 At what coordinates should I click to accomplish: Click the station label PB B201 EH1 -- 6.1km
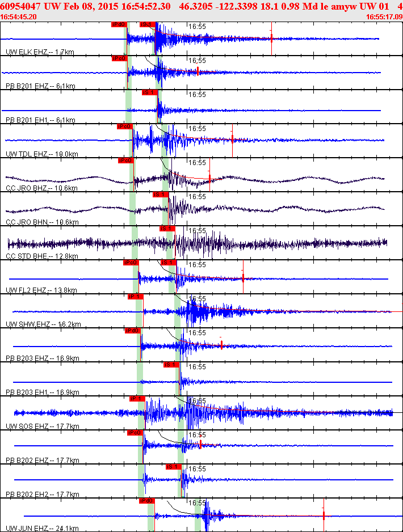[41, 120]
